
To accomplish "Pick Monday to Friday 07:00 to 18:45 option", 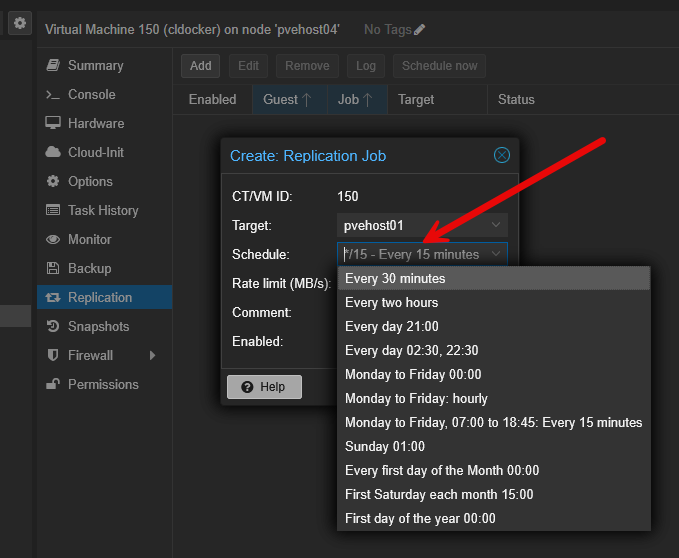I will click(x=494, y=423).
